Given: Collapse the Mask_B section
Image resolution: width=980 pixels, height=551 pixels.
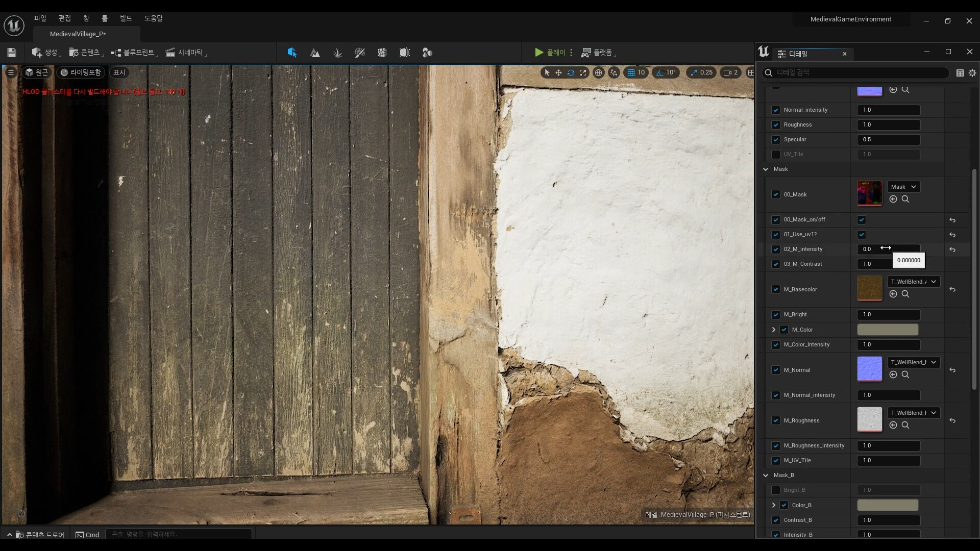Looking at the screenshot, I should point(766,475).
